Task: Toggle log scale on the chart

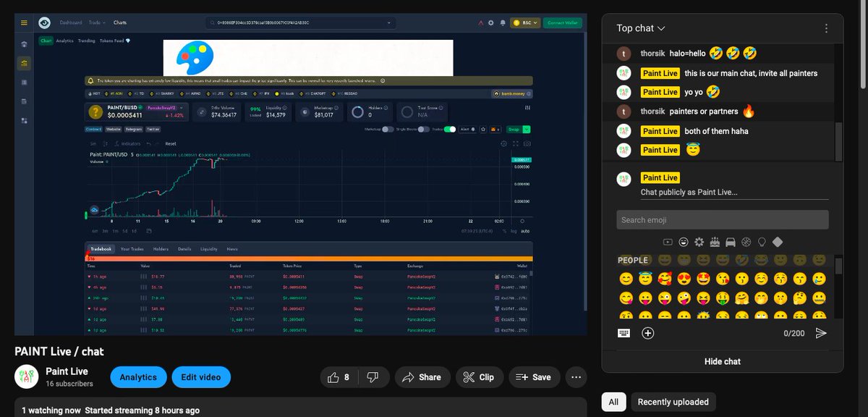Action: point(514,231)
